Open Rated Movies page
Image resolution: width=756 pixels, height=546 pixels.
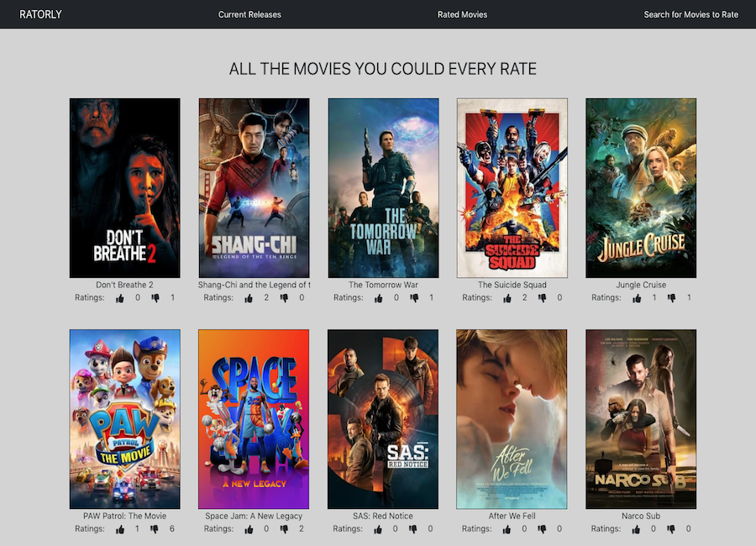click(462, 14)
